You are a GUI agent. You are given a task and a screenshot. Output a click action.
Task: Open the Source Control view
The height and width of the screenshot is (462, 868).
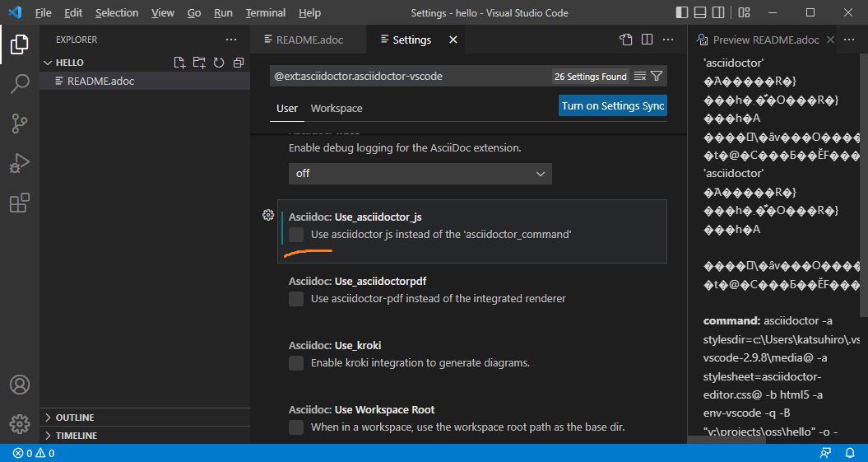(x=20, y=124)
